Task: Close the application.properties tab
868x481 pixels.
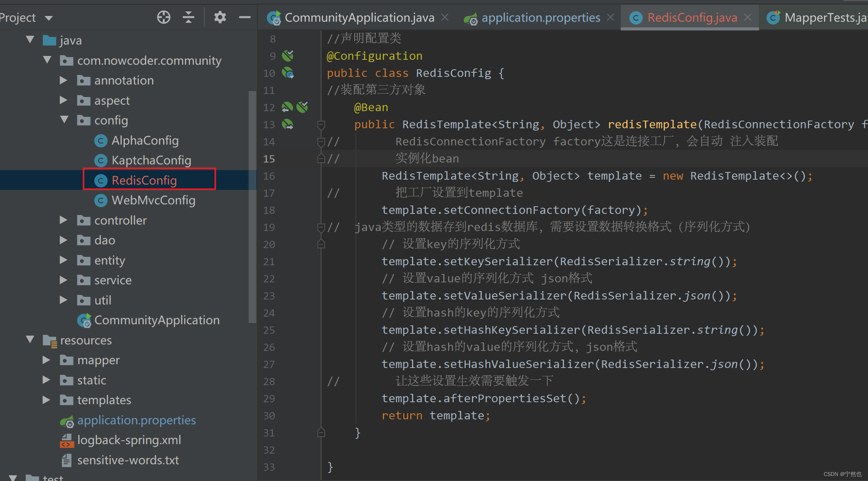Action: [x=611, y=17]
